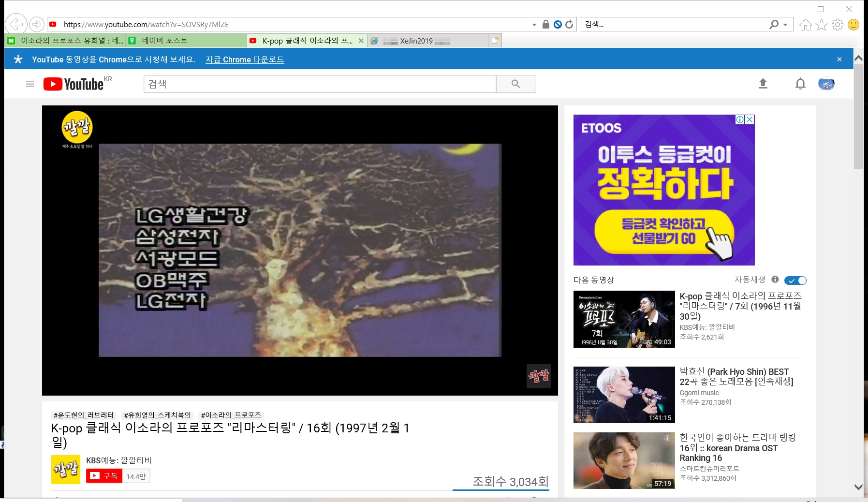The height and width of the screenshot is (502, 868).
Task: Click the view count 조회수 3,034회
Action: pyautogui.click(x=510, y=482)
